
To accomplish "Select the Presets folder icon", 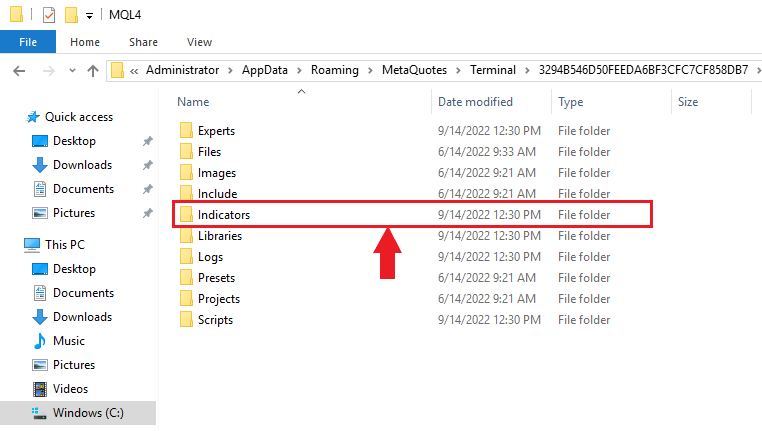I will pyautogui.click(x=186, y=277).
